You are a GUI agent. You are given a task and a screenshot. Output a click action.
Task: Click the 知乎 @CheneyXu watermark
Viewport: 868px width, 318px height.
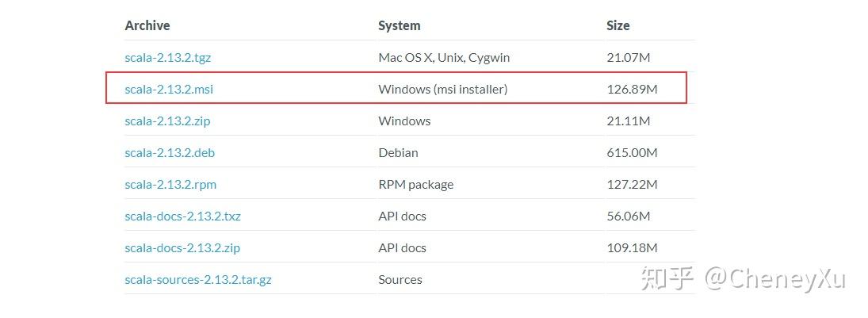(744, 278)
